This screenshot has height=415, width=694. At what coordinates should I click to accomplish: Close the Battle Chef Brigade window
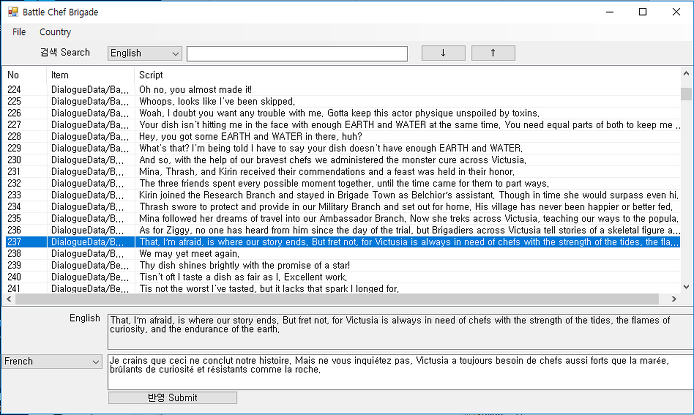point(676,12)
